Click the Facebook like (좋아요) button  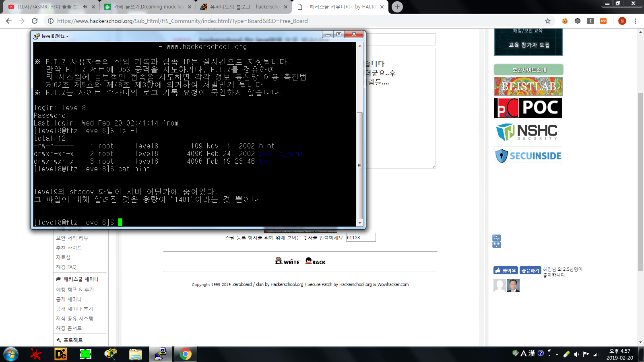tap(506, 271)
